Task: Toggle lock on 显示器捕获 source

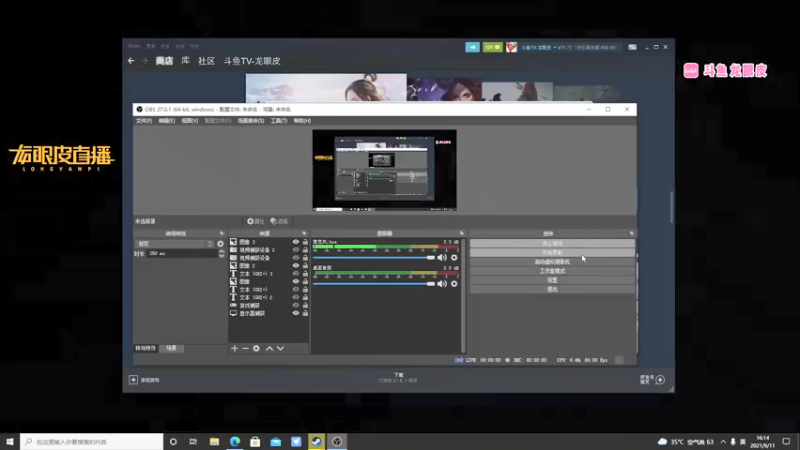Action: click(x=305, y=313)
